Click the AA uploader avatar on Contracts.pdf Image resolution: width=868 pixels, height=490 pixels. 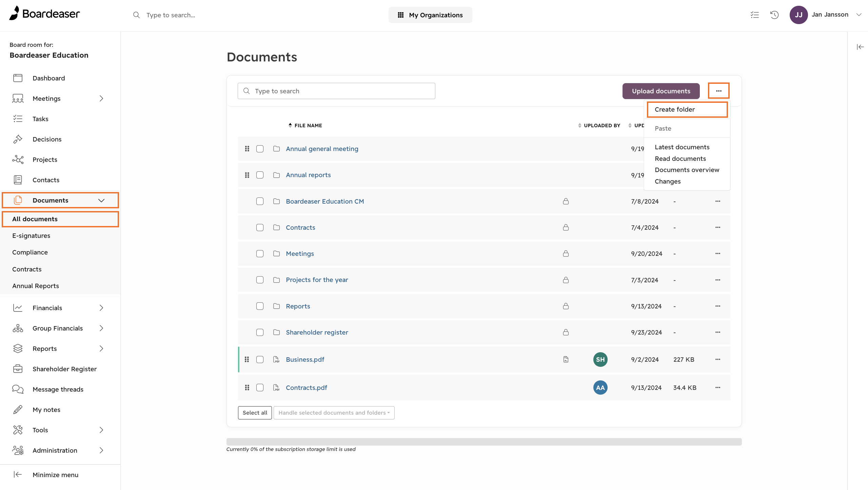coord(600,388)
